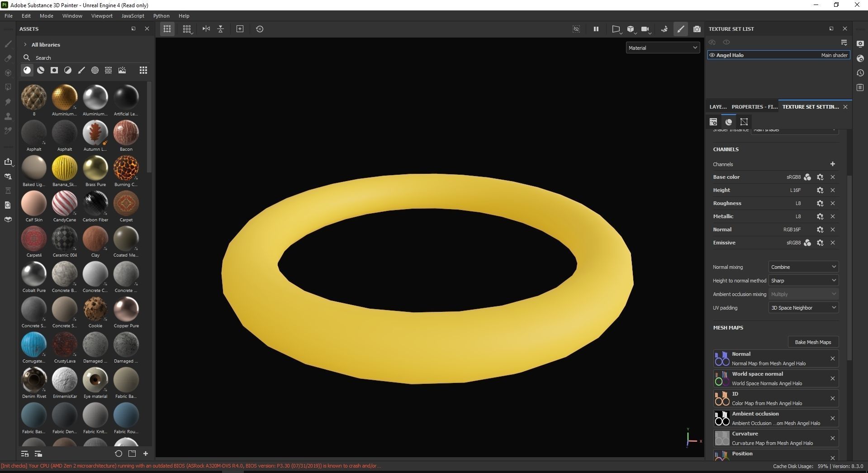Open the Material viewport mode dropdown
This screenshot has width=868, height=473.
[663, 48]
